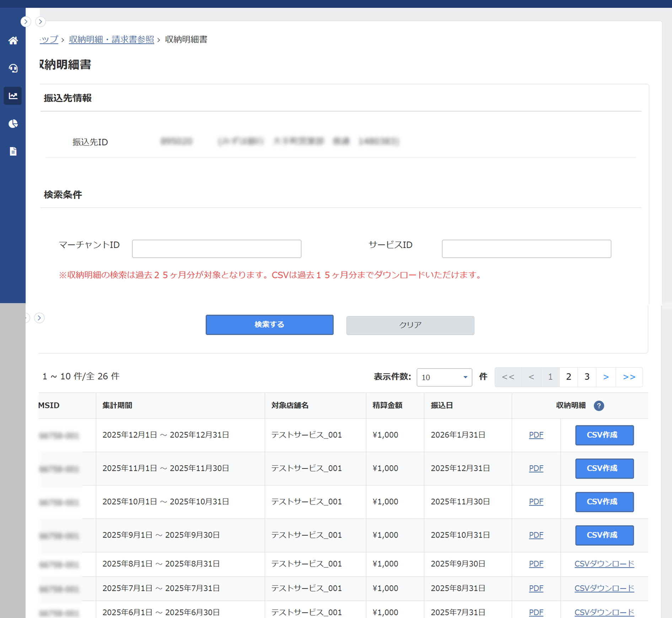Click the クリア button
The height and width of the screenshot is (618, 672).
pos(410,325)
